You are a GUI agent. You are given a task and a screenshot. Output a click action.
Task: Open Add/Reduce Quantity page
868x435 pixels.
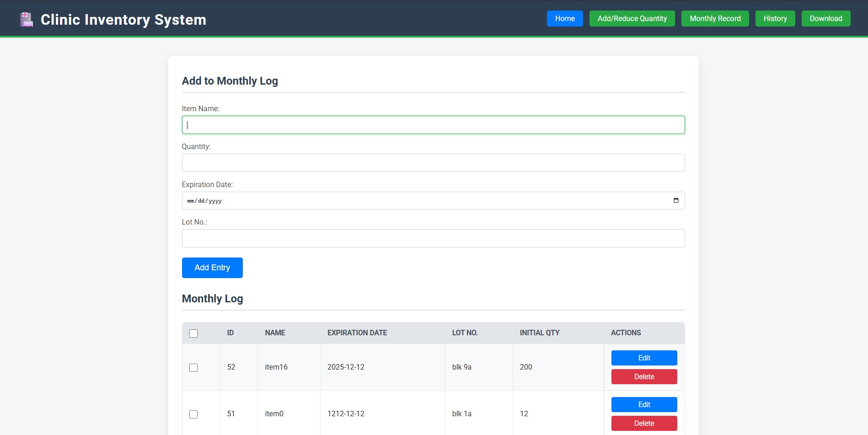[632, 19]
